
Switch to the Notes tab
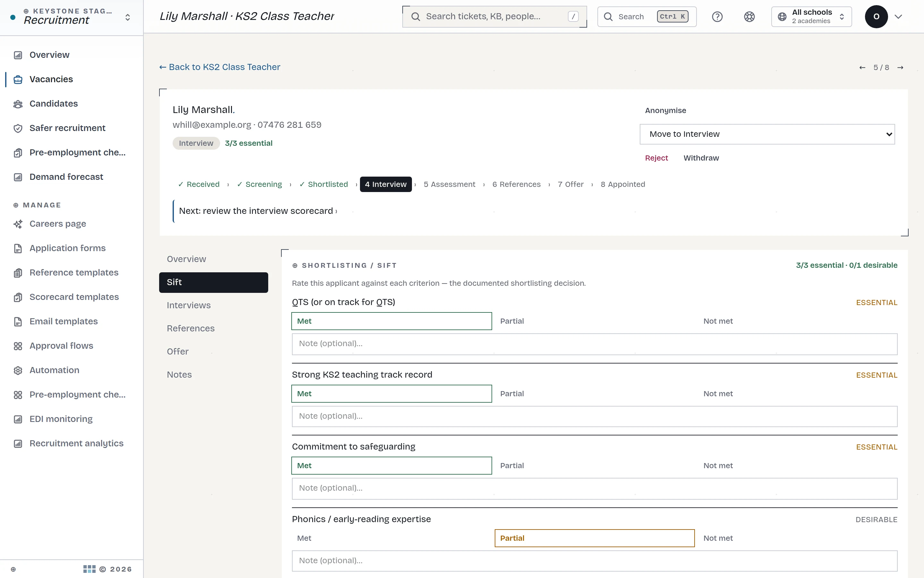coord(213,375)
